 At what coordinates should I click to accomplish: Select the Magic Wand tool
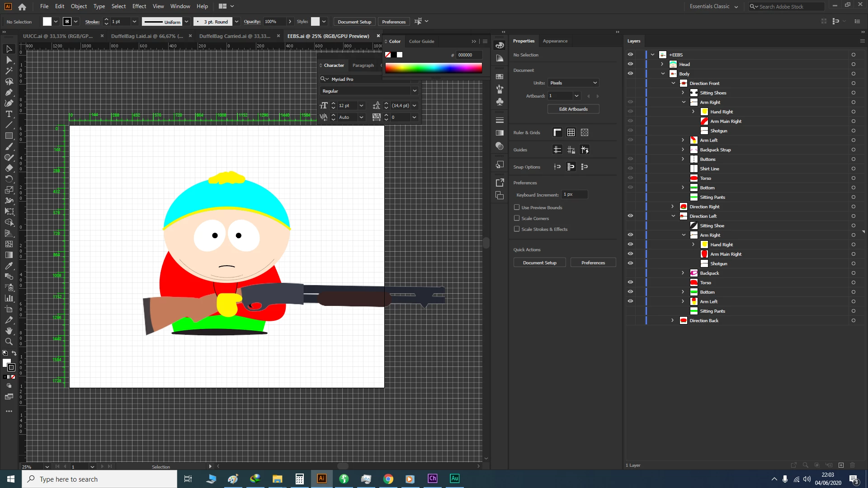point(9,70)
